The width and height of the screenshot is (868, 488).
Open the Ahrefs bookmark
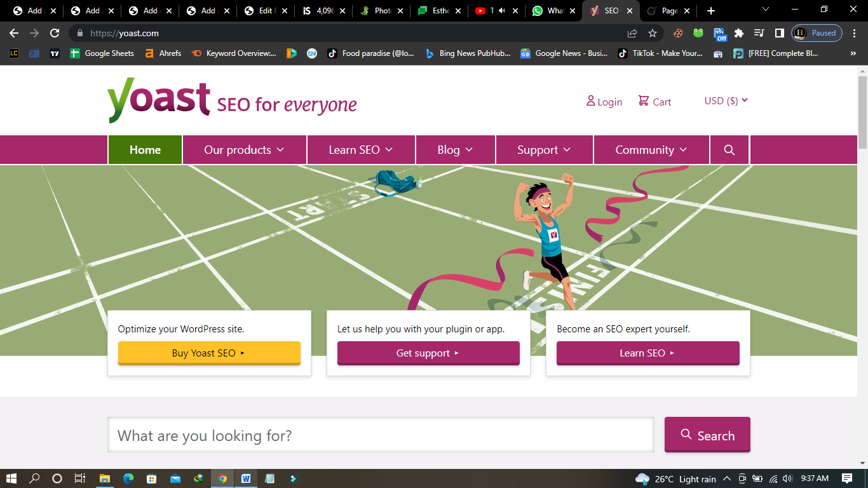163,53
